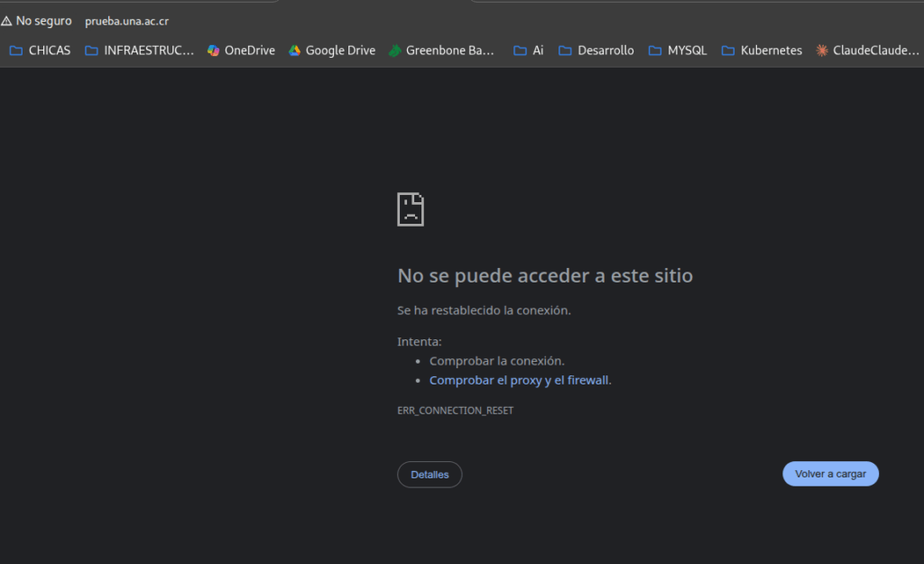This screenshot has width=924, height=564.
Task: Open the MYSQL bookmark folder
Action: click(678, 51)
